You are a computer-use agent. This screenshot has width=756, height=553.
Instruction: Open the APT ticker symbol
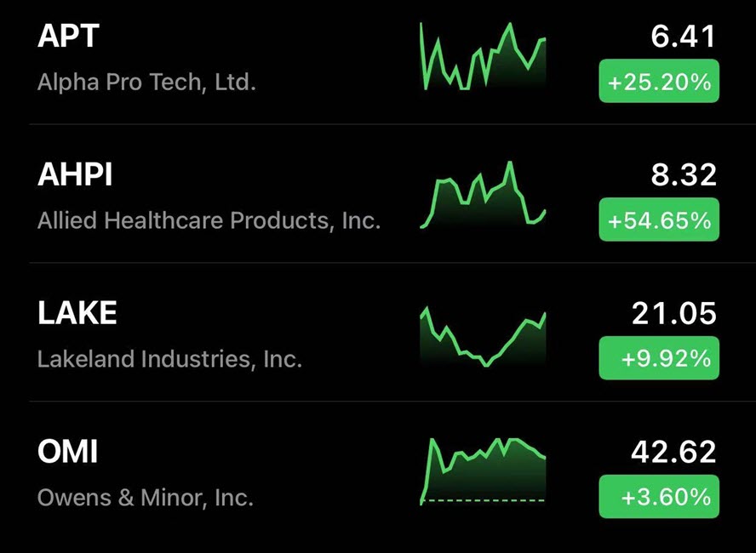68,36
